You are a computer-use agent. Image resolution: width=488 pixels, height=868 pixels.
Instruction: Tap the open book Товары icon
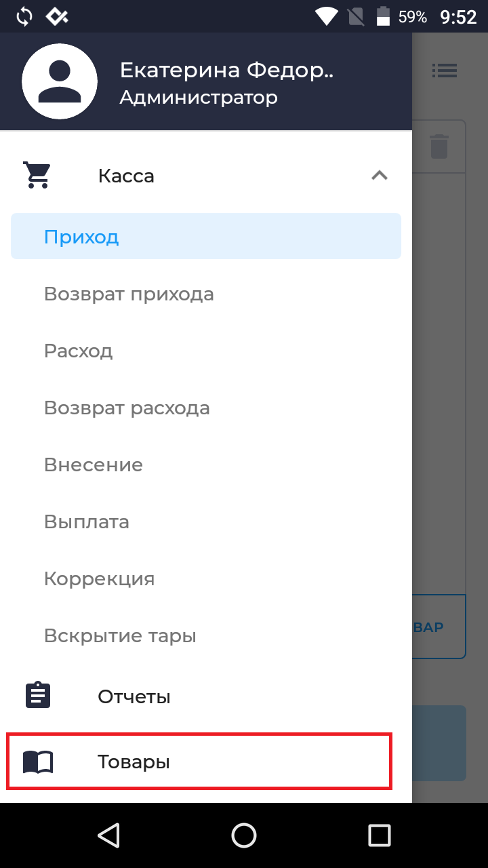[38, 762]
